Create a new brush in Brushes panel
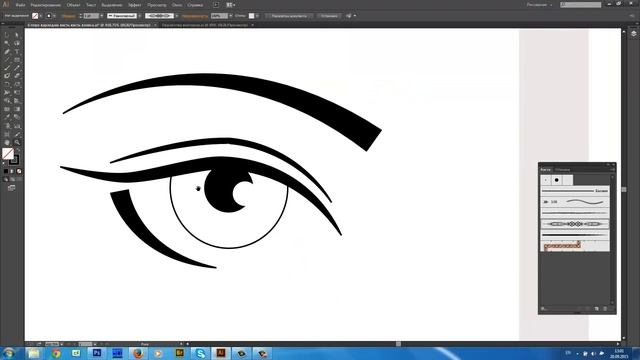 (596, 309)
